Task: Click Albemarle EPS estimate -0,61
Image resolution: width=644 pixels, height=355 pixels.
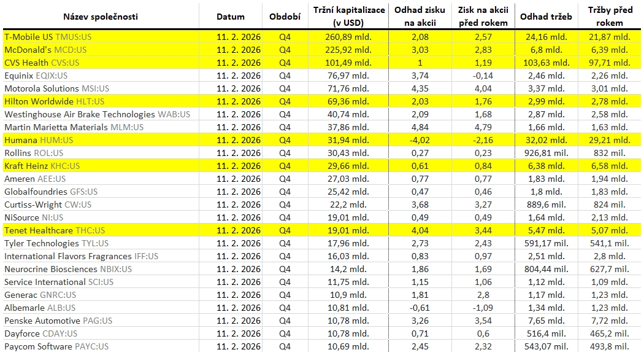Action: 420,308
